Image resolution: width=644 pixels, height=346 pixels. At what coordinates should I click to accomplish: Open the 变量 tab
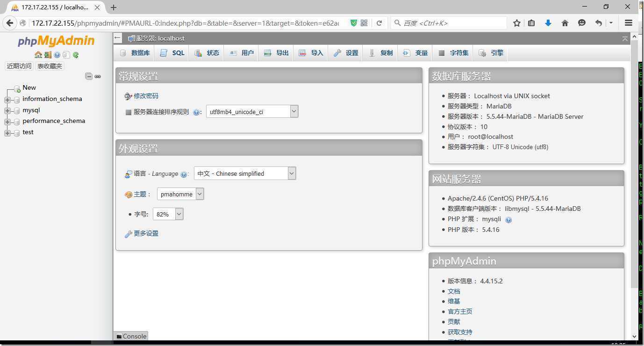click(415, 53)
